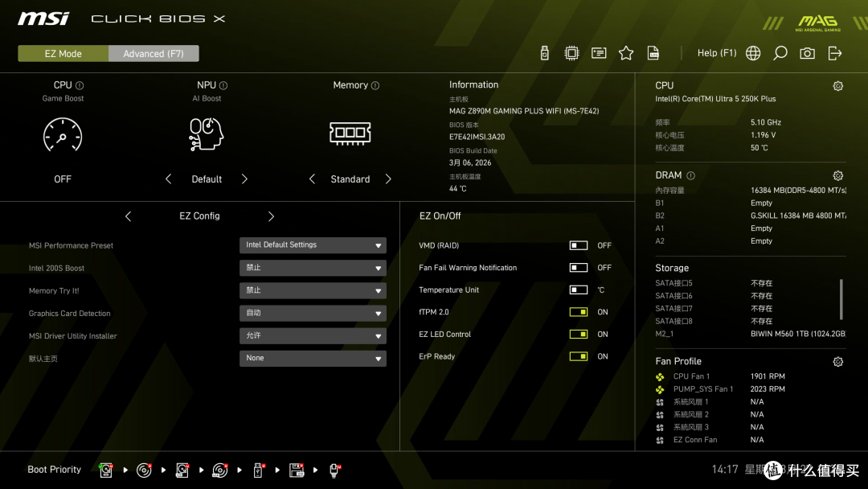Click BIOS version E7E42IMSI.3A20 text
Image resolution: width=868 pixels, height=489 pixels.
point(477,137)
